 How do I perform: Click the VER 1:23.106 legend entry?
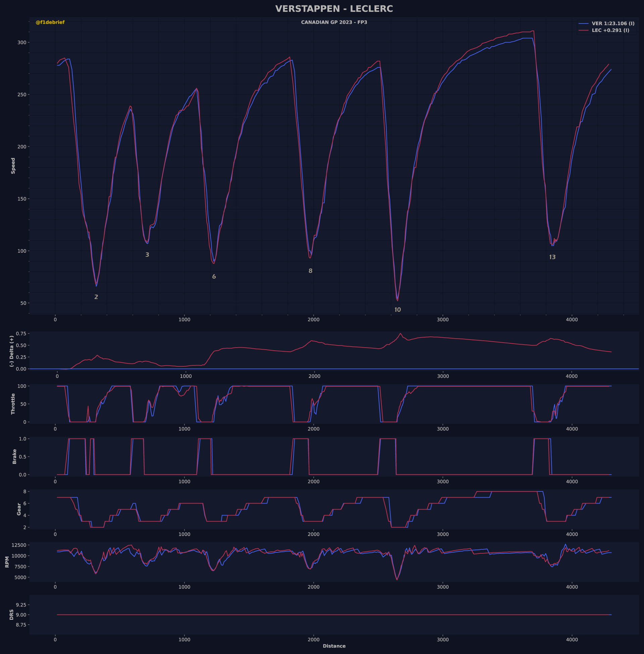tap(613, 24)
